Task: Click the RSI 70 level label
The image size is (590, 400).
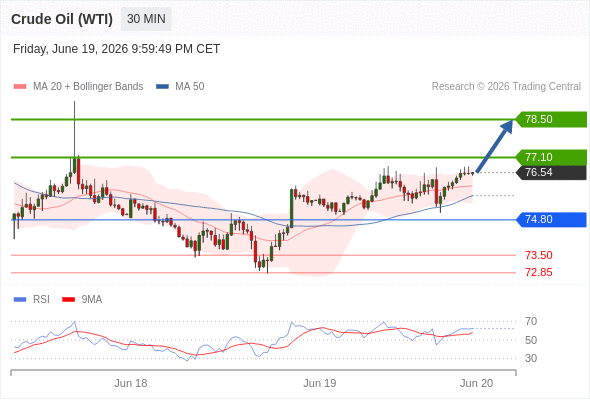Action: coord(531,321)
